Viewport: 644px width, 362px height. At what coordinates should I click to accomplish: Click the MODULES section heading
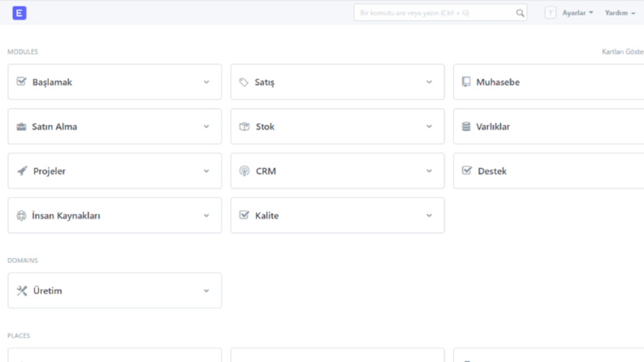(23, 52)
